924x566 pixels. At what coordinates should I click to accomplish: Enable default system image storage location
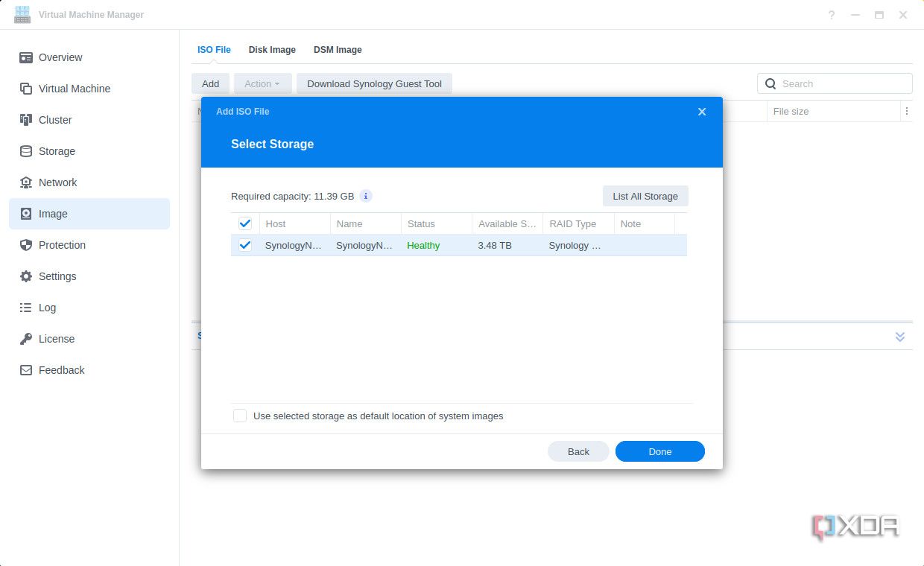[240, 416]
